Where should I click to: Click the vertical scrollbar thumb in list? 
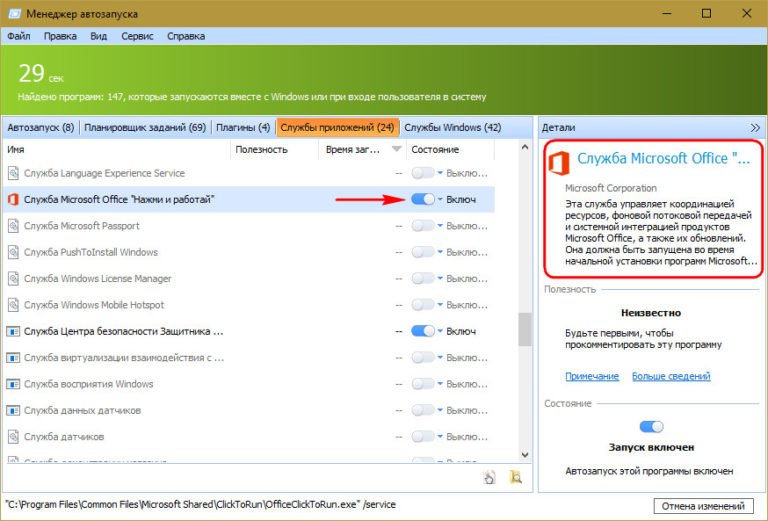525,330
